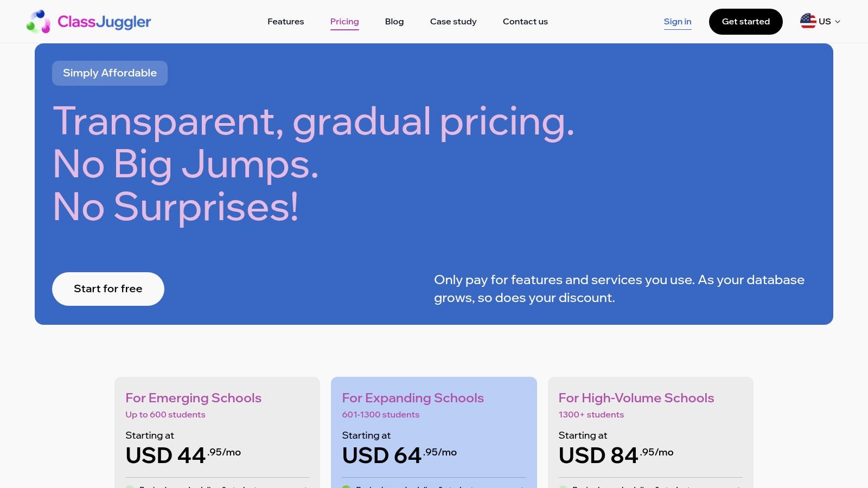Screen dimensions: 868x488
Task: Click the Simply Affordable badge
Action: pos(110,73)
